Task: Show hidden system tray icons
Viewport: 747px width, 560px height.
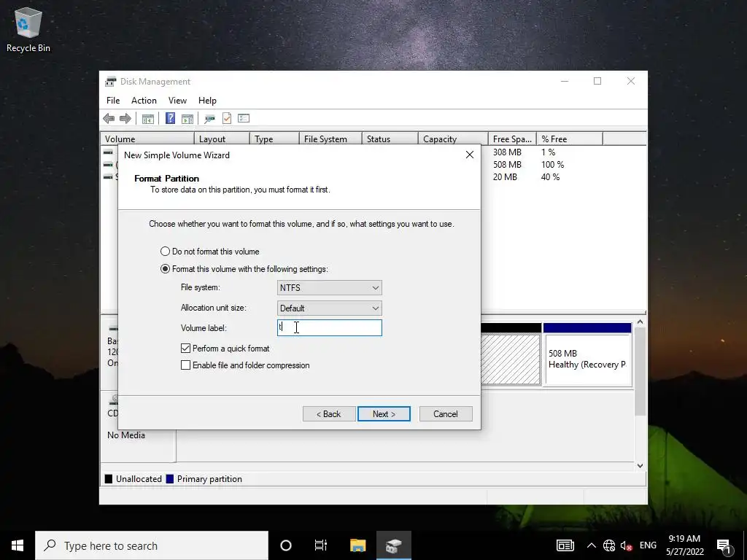Action: coord(591,545)
